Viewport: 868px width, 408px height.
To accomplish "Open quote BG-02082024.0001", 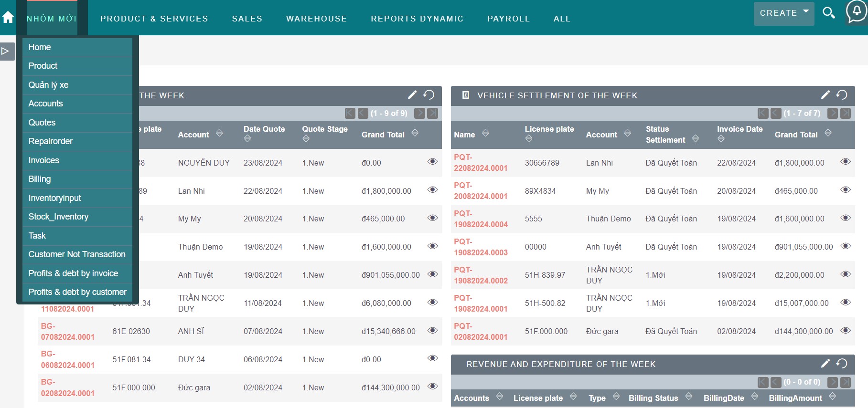I will point(67,387).
